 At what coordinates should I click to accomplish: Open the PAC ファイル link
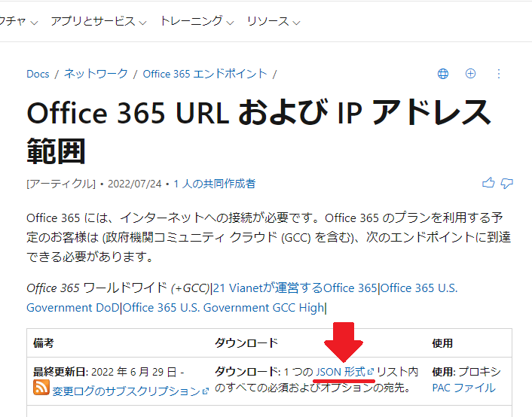[463, 388]
